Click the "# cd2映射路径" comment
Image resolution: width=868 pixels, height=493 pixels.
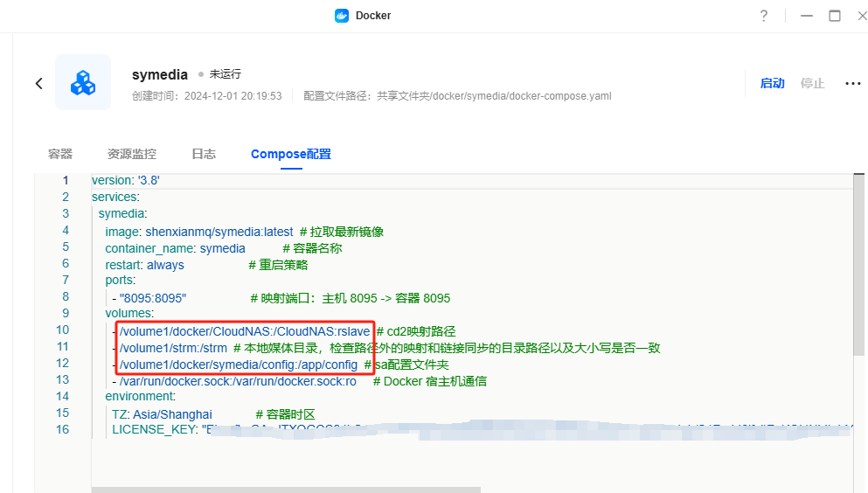416,331
